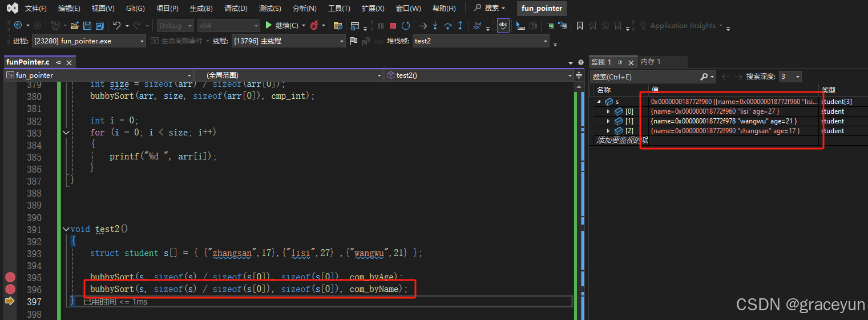This screenshot has height=320, width=868.
Task: Continue debugging with the green play button
Action: click(x=269, y=25)
